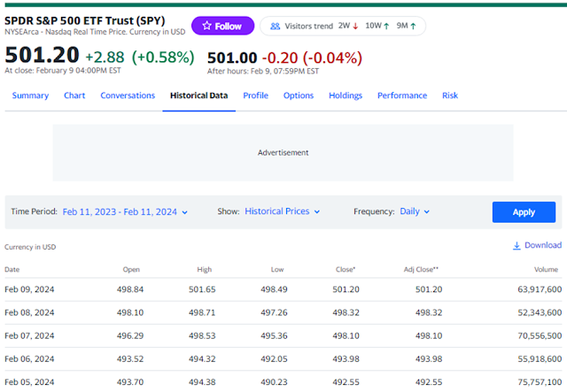The width and height of the screenshot is (567, 392).
Task: Click the Feb 05, 2024 date cell
Action: (x=29, y=382)
